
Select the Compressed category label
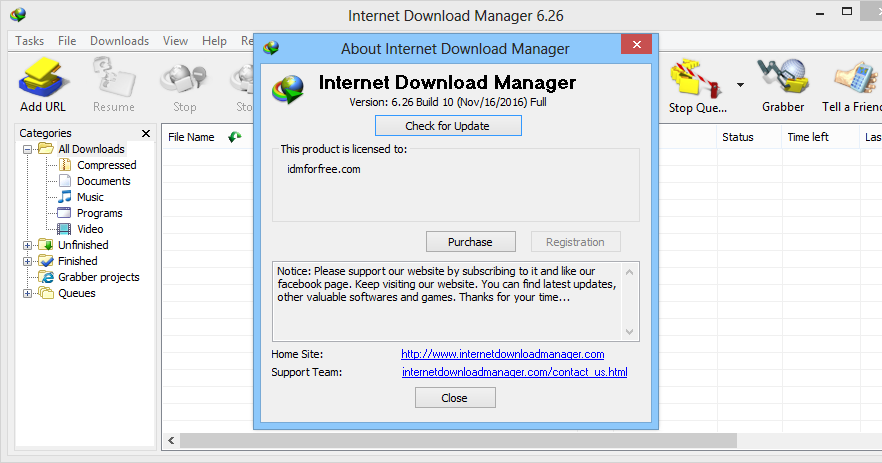107,165
